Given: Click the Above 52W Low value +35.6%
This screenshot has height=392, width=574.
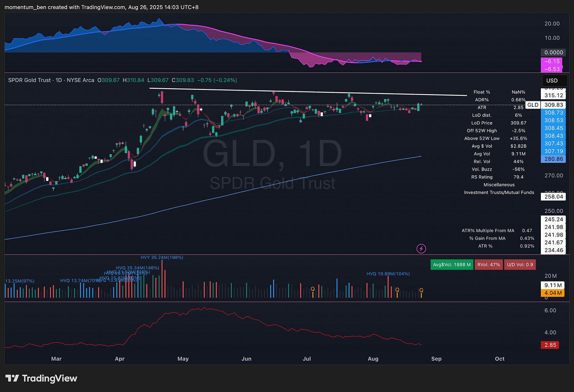Looking at the screenshot, I should pos(518,138).
